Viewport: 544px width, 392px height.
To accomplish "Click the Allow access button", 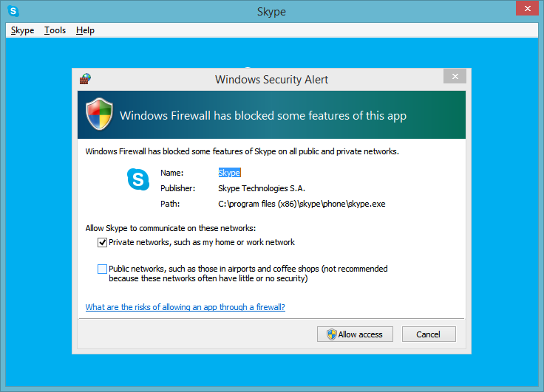I will pos(355,334).
